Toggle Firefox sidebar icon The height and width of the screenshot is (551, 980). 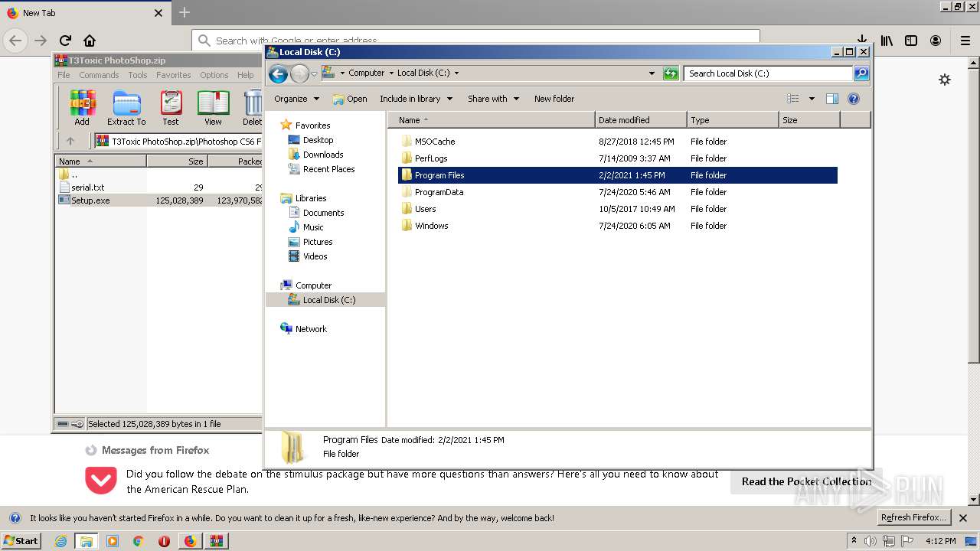pos(911,41)
